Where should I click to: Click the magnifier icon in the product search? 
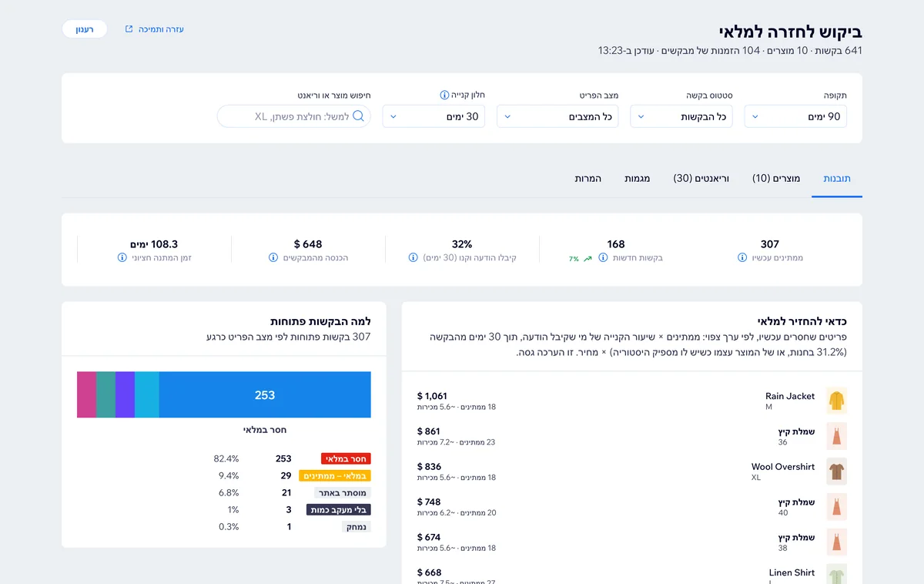coord(359,116)
